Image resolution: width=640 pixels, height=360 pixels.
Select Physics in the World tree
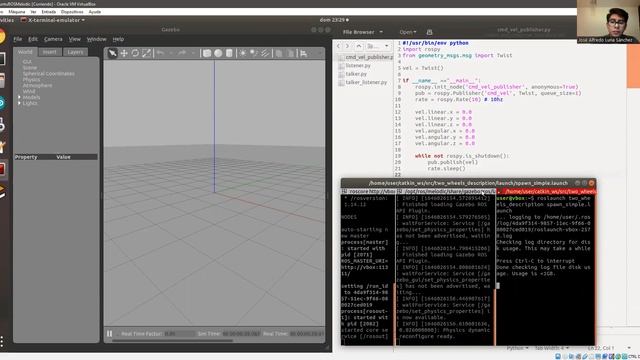(31, 80)
